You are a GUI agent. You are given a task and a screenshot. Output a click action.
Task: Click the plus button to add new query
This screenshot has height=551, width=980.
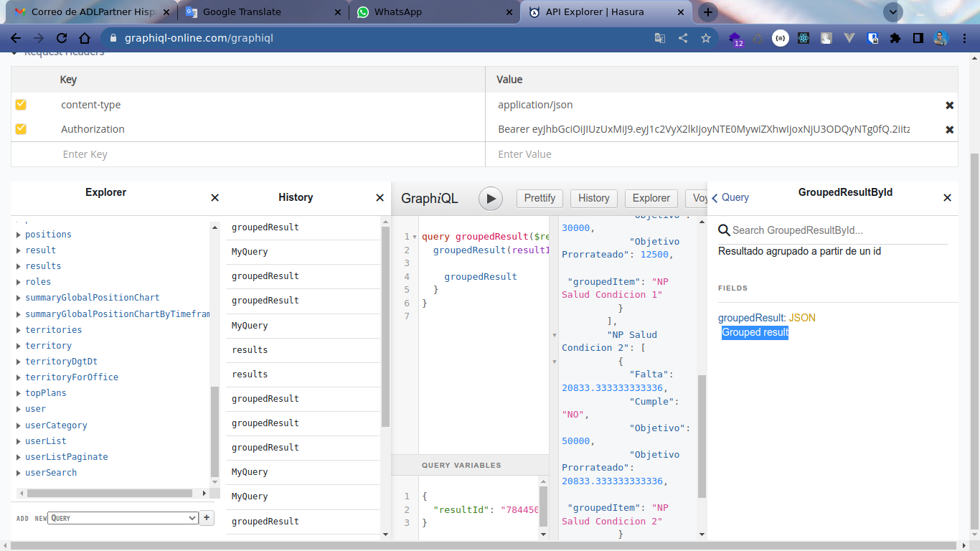[207, 517]
